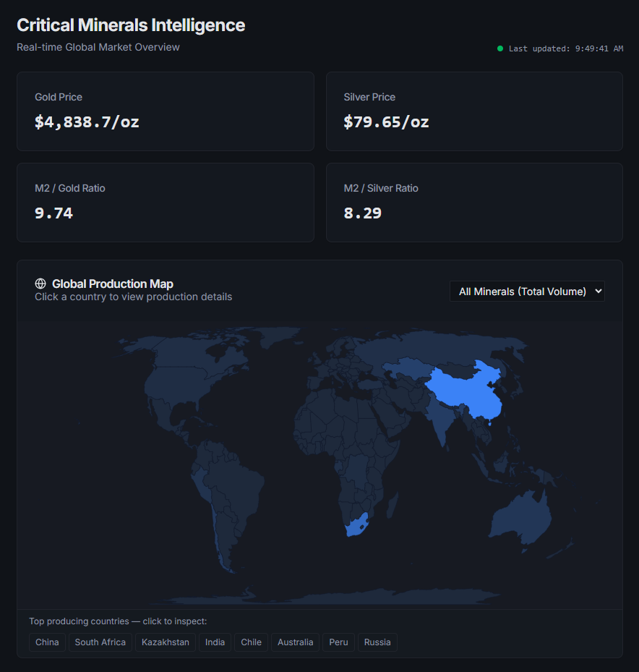Choose the India country chip
Image resolution: width=639 pixels, height=672 pixels.
(215, 642)
